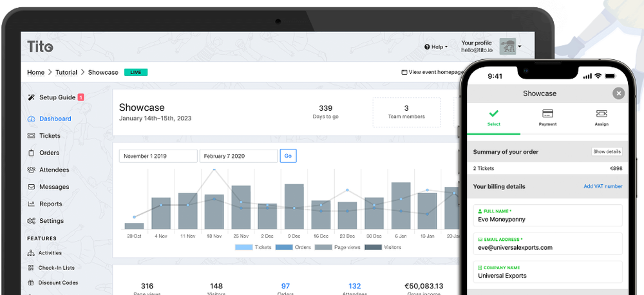Click the Company Name field Universal Exports
The image size is (644, 295).
(547, 272)
